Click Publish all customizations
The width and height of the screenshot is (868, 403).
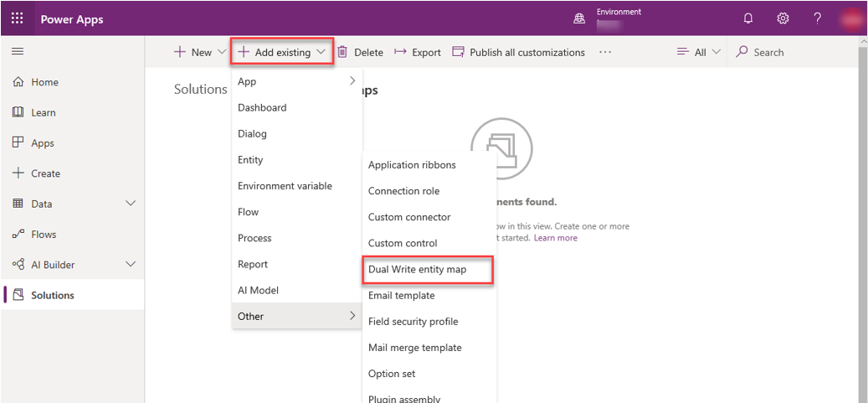(x=518, y=52)
